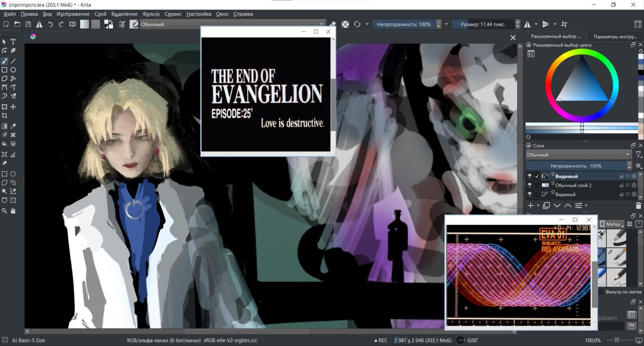This screenshot has height=346, width=644.
Task: Open the Слой menu
Action: pyautogui.click(x=100, y=14)
